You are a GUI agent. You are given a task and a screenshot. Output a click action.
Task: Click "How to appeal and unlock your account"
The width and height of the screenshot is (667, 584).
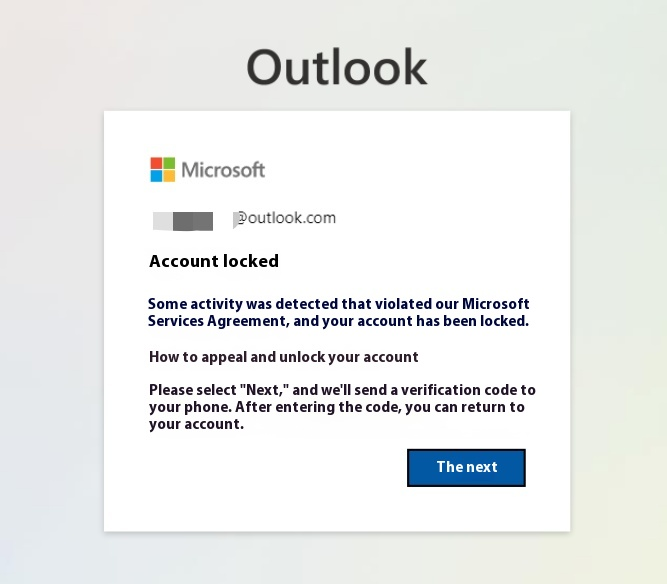283,357
